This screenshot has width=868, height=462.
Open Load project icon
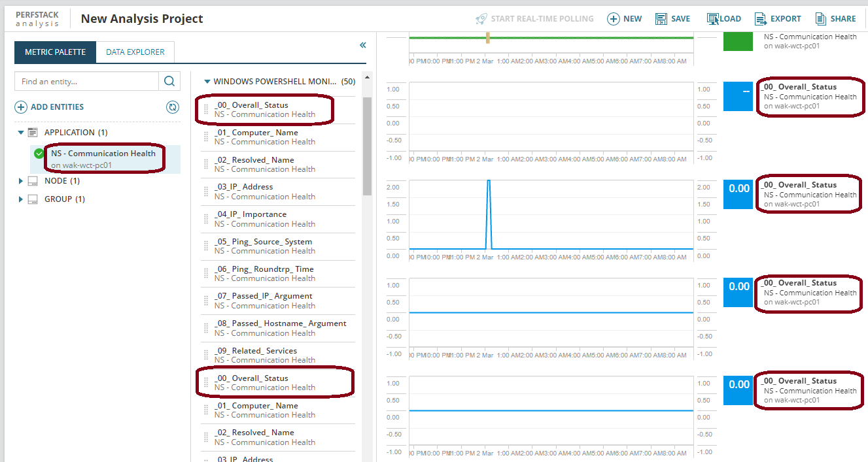[713, 19]
